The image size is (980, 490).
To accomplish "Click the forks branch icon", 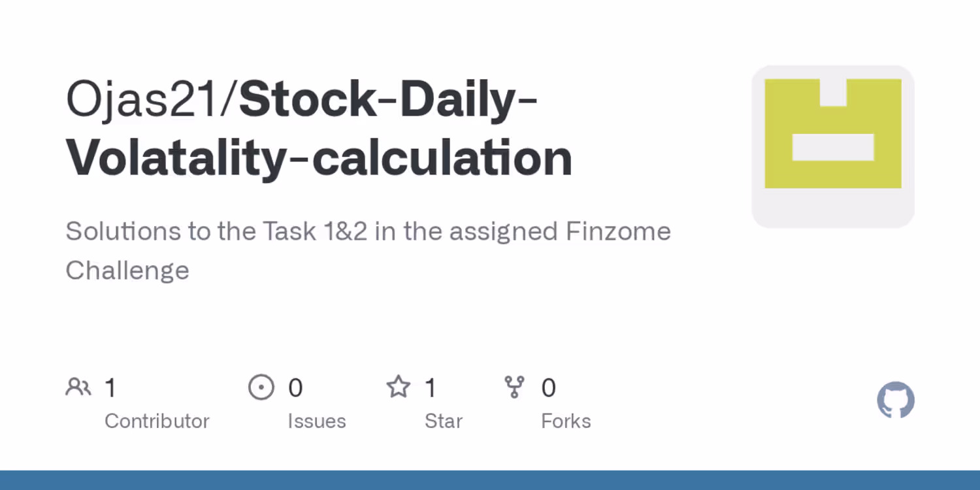I will click(x=515, y=387).
